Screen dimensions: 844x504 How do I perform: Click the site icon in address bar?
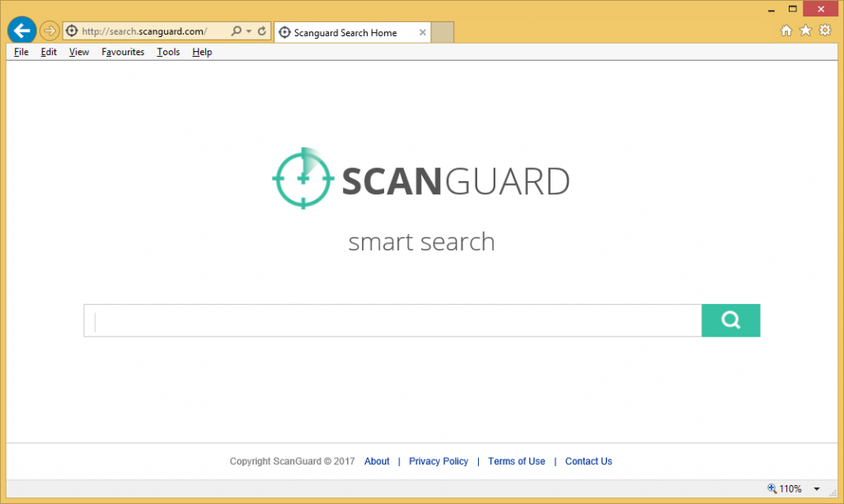tap(72, 30)
